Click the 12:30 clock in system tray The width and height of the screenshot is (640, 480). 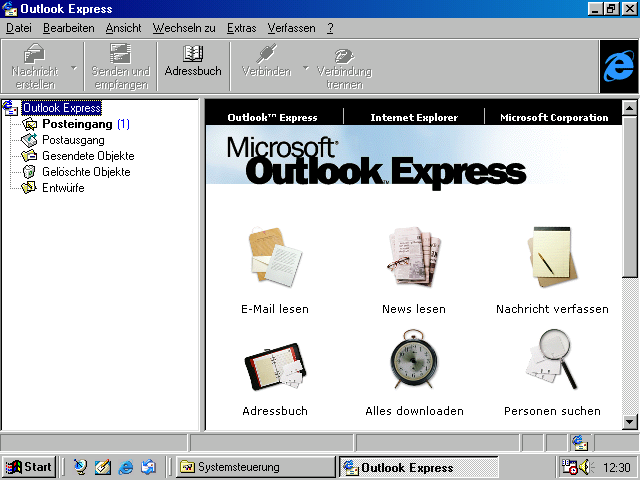[x=617, y=467]
